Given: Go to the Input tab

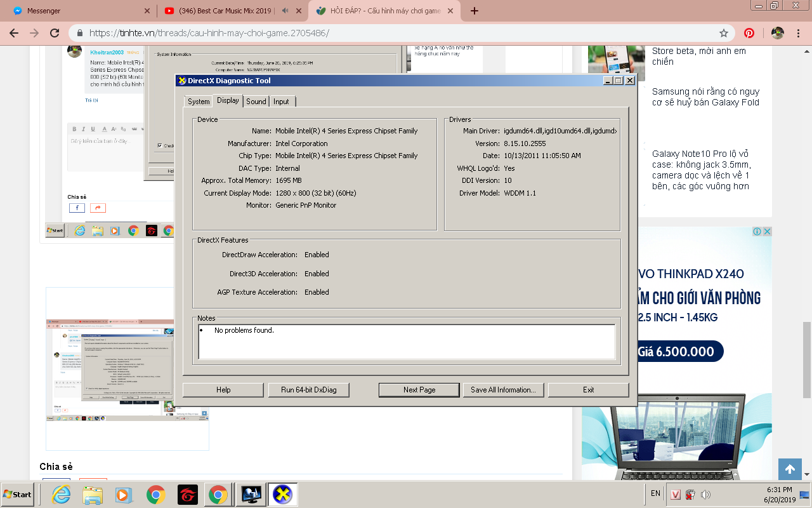Looking at the screenshot, I should [282, 102].
